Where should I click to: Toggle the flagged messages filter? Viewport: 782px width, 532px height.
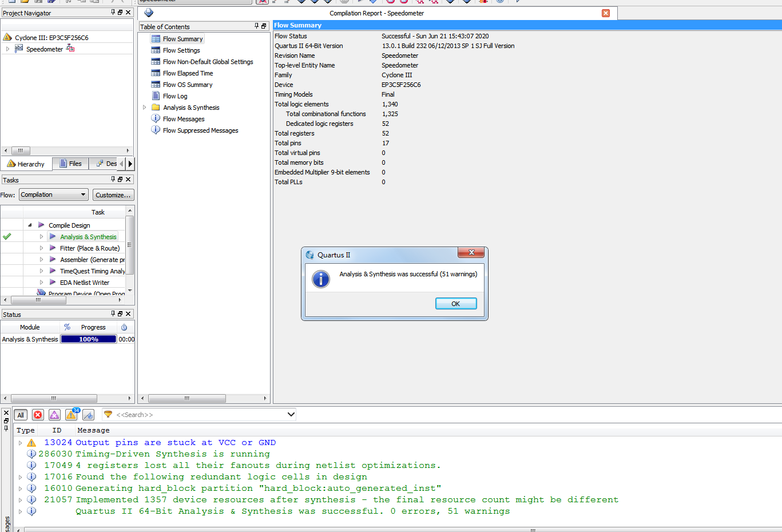pyautogui.click(x=88, y=415)
